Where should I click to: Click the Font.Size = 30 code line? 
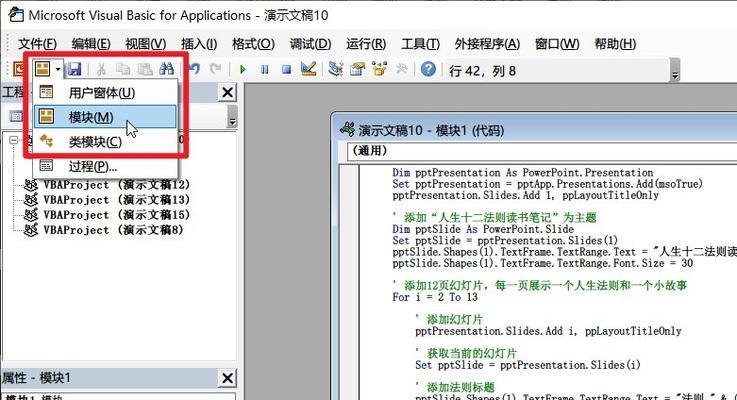click(542, 263)
